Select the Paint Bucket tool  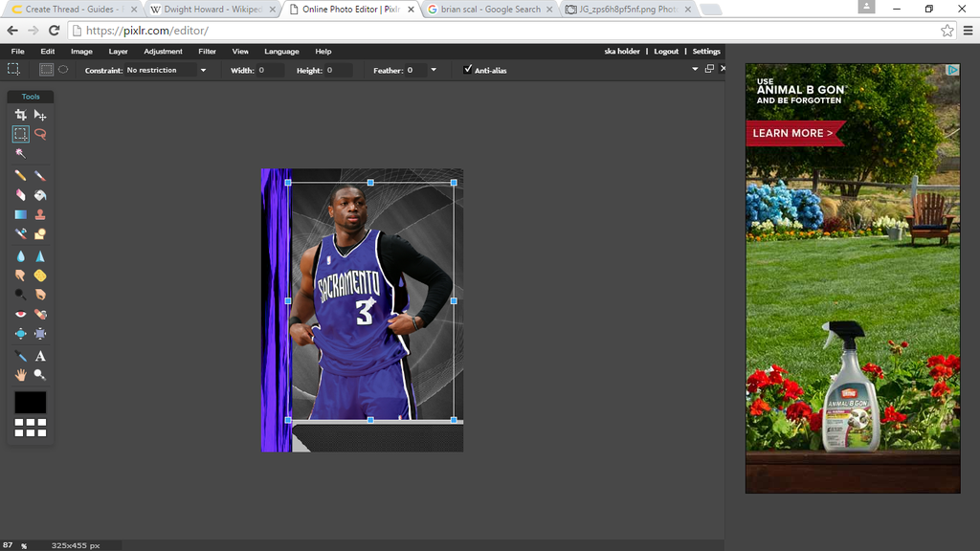(40, 195)
